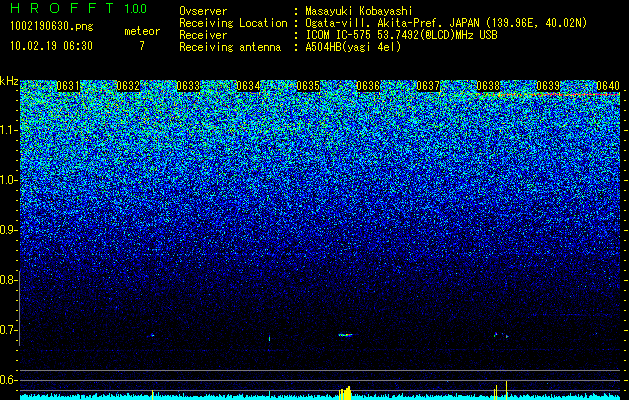The height and width of the screenshot is (400, 629).
Task: Click the 0.6 kHz axis label
Action: (x=9, y=380)
